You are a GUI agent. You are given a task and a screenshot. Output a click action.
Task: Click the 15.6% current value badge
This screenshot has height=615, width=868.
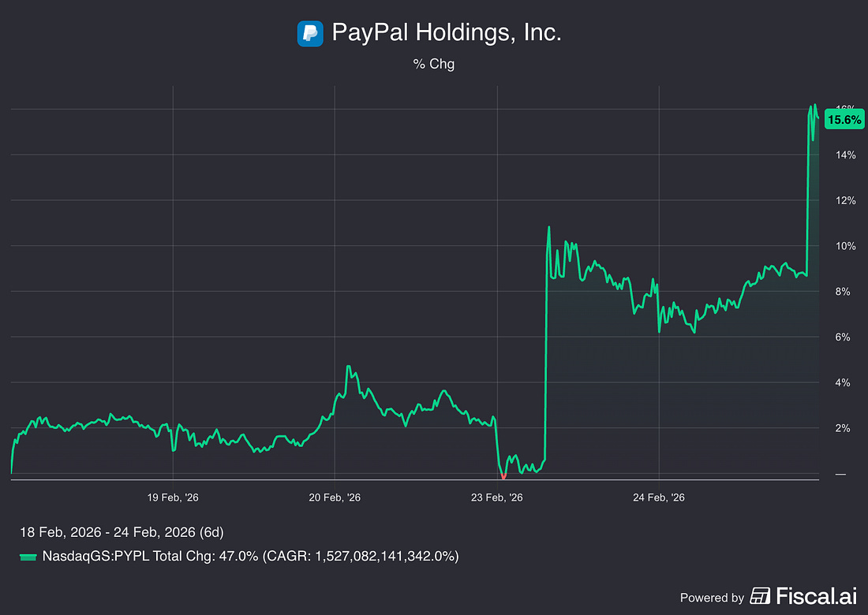point(844,120)
